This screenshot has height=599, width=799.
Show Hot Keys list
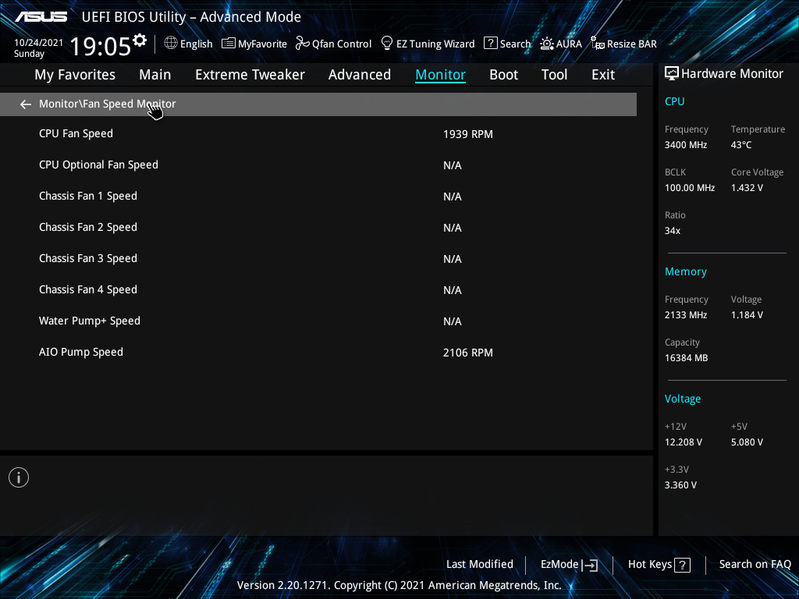(x=650, y=564)
